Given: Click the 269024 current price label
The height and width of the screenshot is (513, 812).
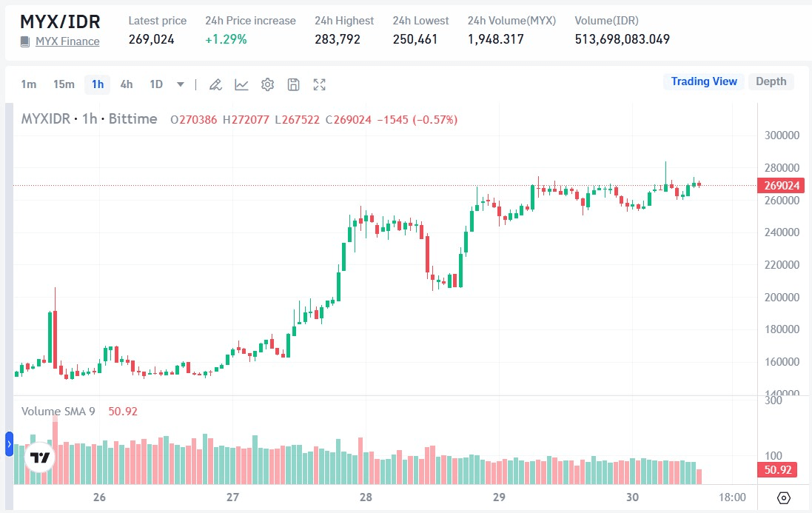Looking at the screenshot, I should pos(780,186).
